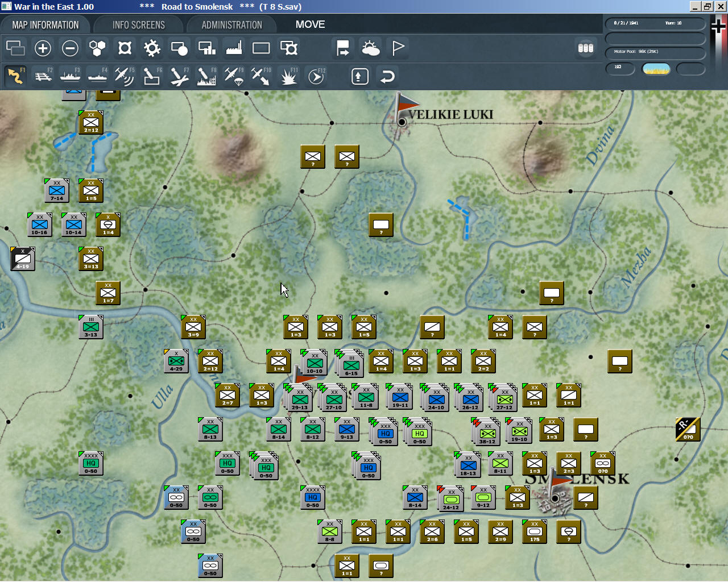This screenshot has width=728, height=582.
Task: Toggle the overlapping windows unit display icon
Action: click(x=15, y=48)
